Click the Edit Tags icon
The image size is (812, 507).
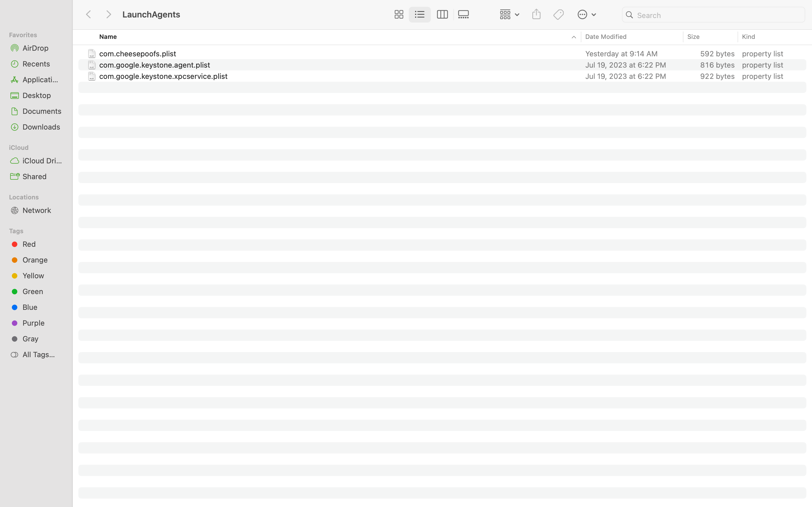click(x=559, y=14)
